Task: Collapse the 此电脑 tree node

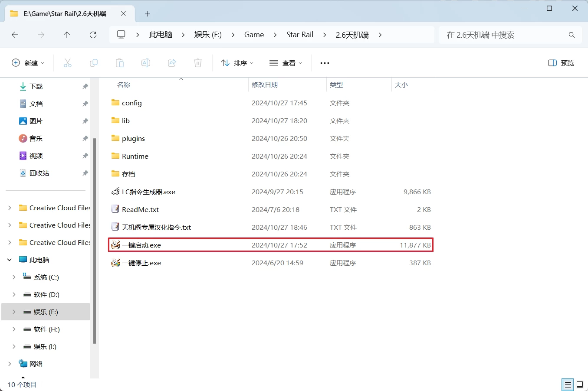Action: click(10, 260)
